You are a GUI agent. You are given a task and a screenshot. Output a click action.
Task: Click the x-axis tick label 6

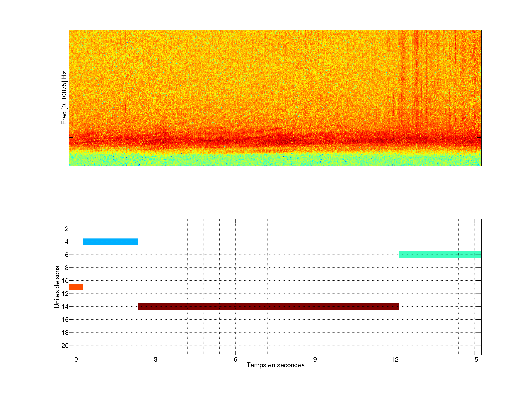click(x=235, y=359)
